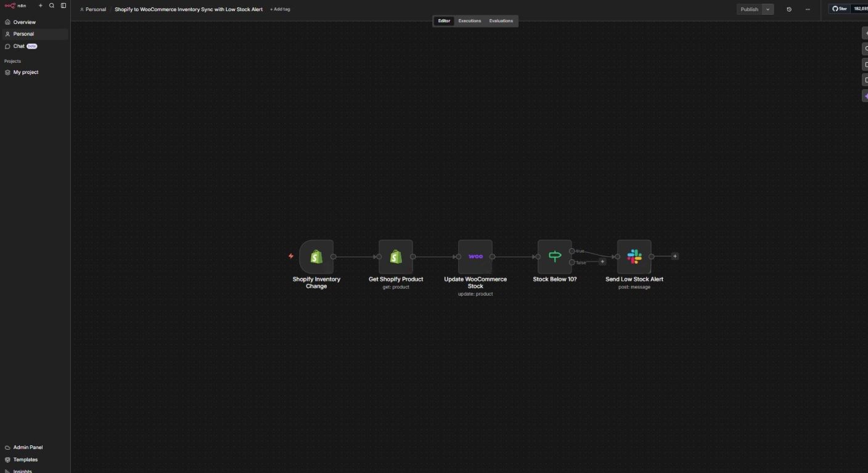Open search from the top sidebar icon
This screenshot has height=473, width=868.
(52, 5)
